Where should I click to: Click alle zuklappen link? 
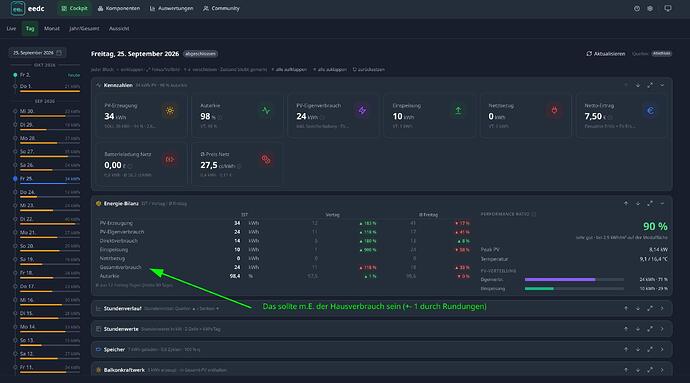[x=330, y=70]
